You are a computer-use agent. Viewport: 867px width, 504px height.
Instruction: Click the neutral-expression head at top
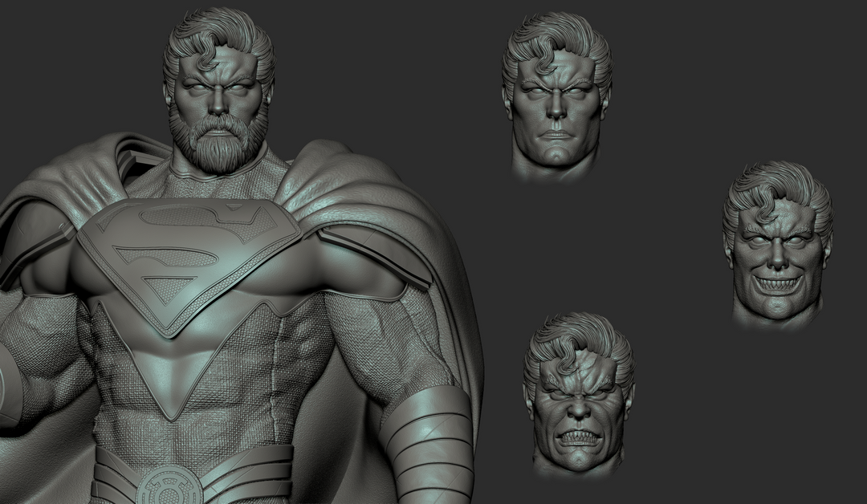pos(556,100)
